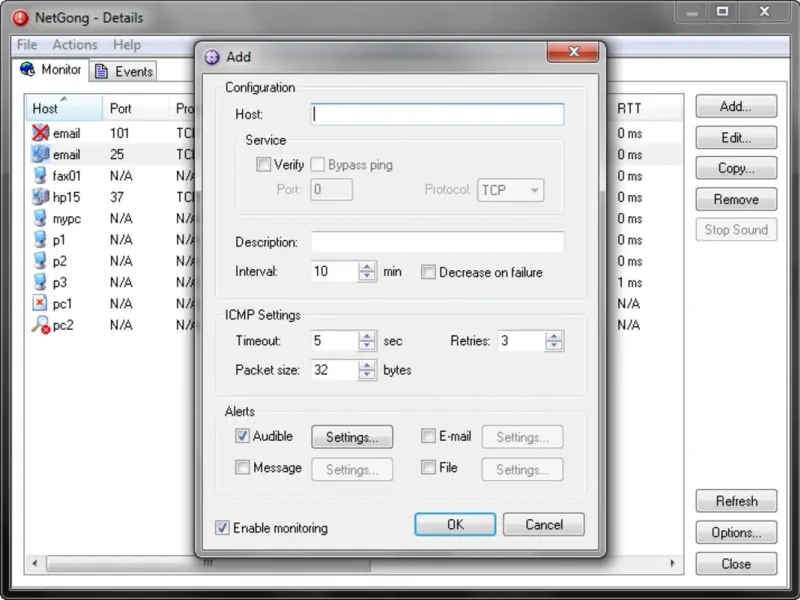This screenshot has width=800, height=600.
Task: Switch to the Events tab
Action: (123, 71)
